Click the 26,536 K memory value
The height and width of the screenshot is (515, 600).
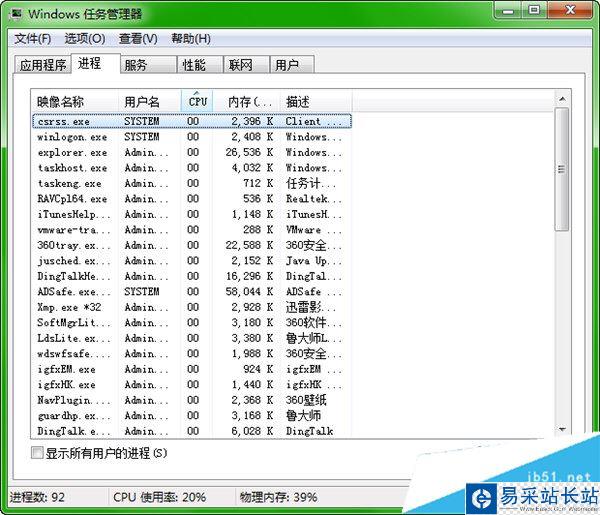[249, 152]
